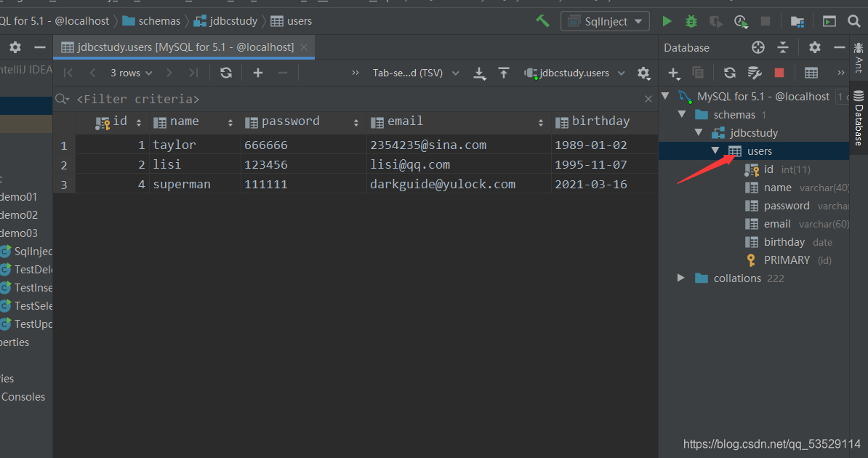Click the Build project hammer icon

542,21
